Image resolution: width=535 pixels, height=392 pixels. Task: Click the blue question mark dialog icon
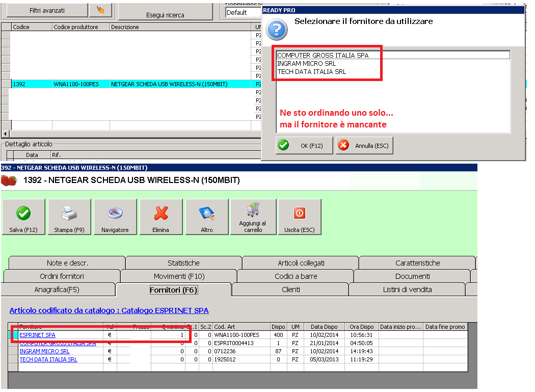pyautogui.click(x=277, y=30)
